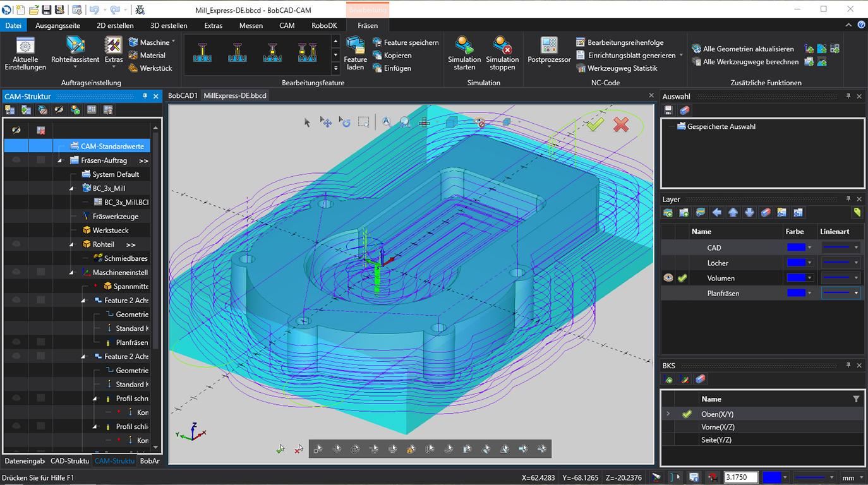Click blue color swatch of Planfräsen layer
The height and width of the screenshot is (485, 868).
click(796, 293)
